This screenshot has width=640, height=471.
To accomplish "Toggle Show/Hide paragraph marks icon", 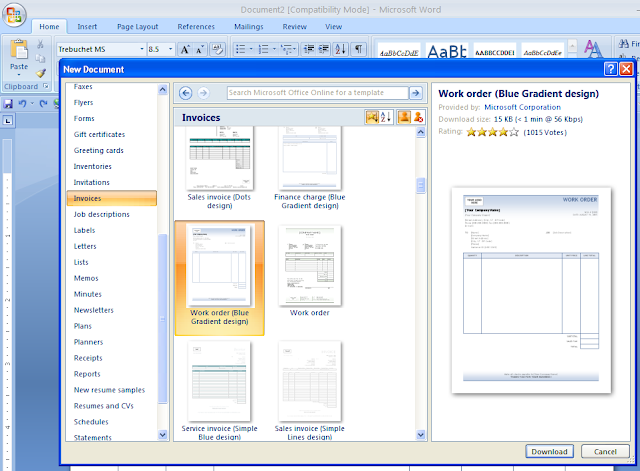I will click(358, 50).
